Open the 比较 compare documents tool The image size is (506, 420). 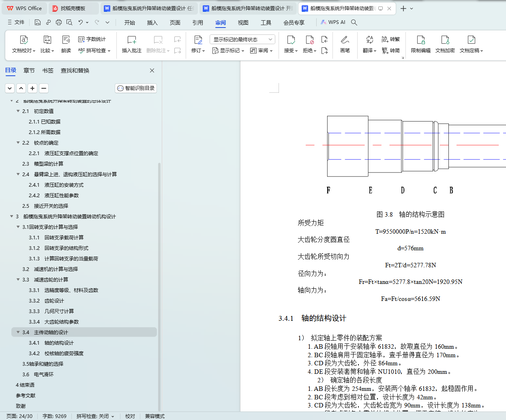(x=47, y=45)
